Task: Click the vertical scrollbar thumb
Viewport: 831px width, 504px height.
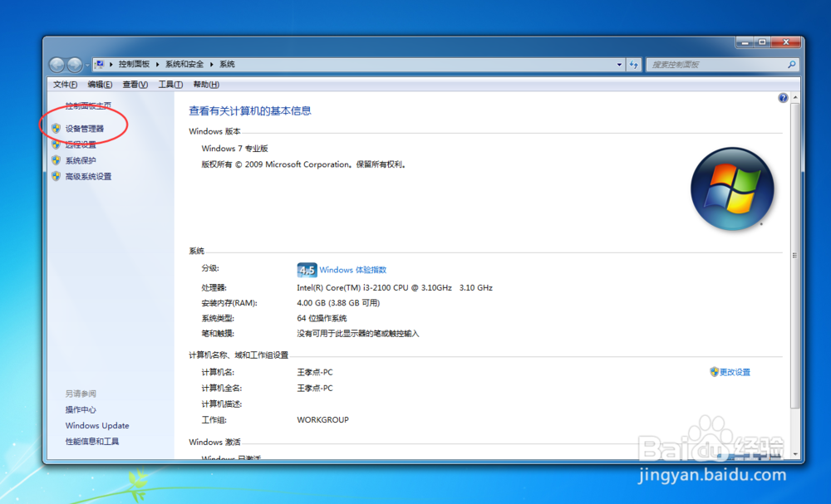Action: coord(795,255)
